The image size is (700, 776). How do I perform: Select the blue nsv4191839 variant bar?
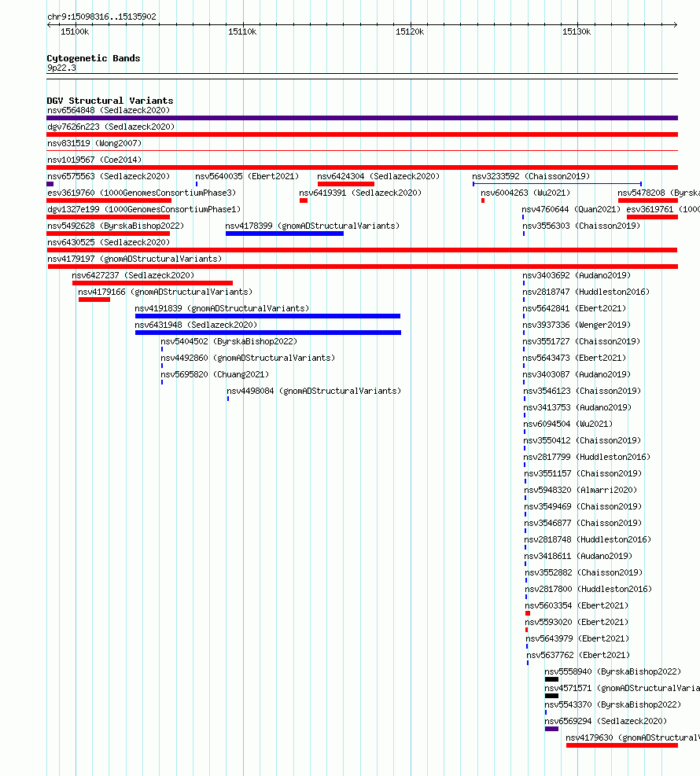(268, 316)
